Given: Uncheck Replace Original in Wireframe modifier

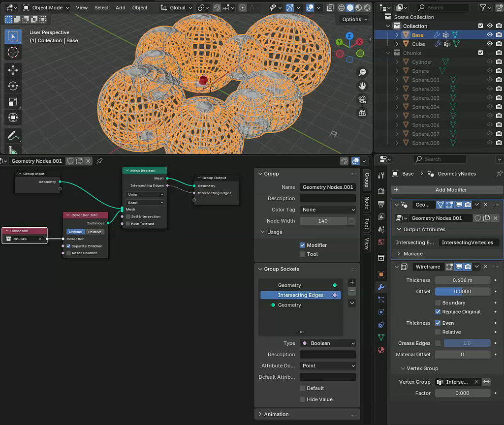Looking at the screenshot, I should click(438, 311).
